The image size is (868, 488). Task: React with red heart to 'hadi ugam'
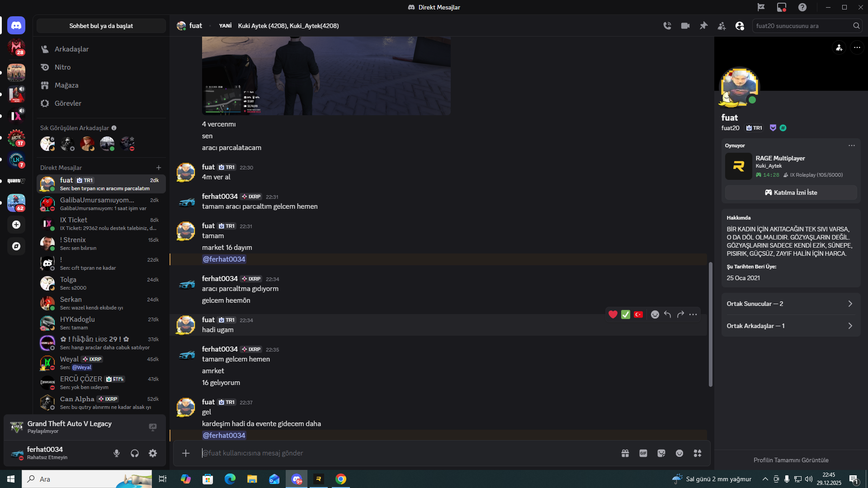(x=613, y=314)
